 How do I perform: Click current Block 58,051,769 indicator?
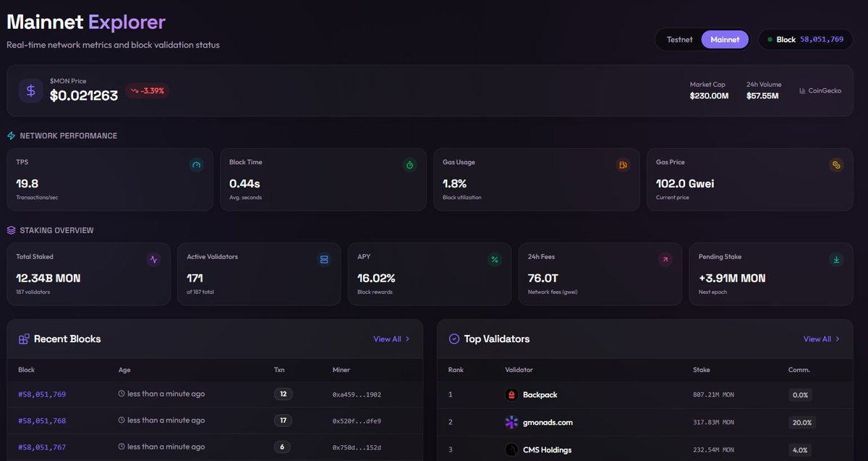click(805, 39)
